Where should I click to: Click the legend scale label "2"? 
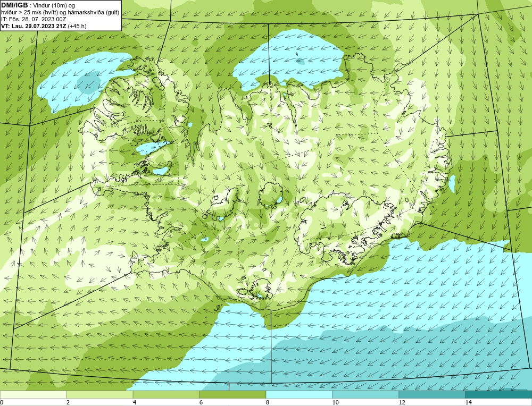pos(68,402)
